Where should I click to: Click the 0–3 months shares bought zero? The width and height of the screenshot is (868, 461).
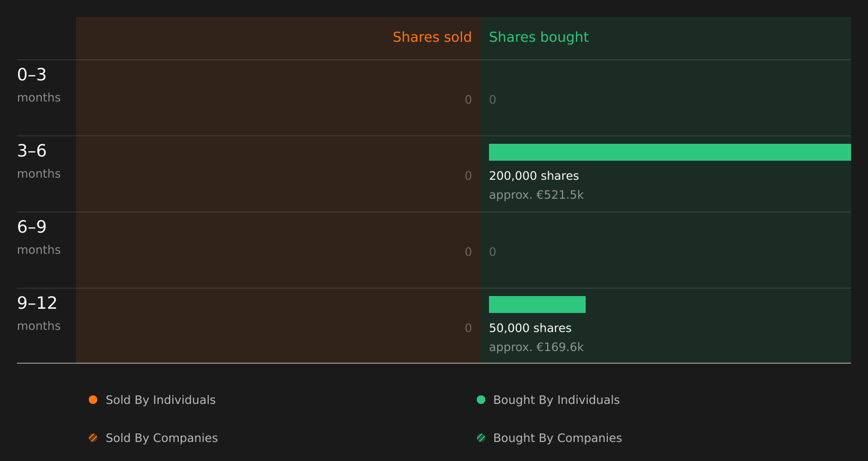pyautogui.click(x=493, y=100)
